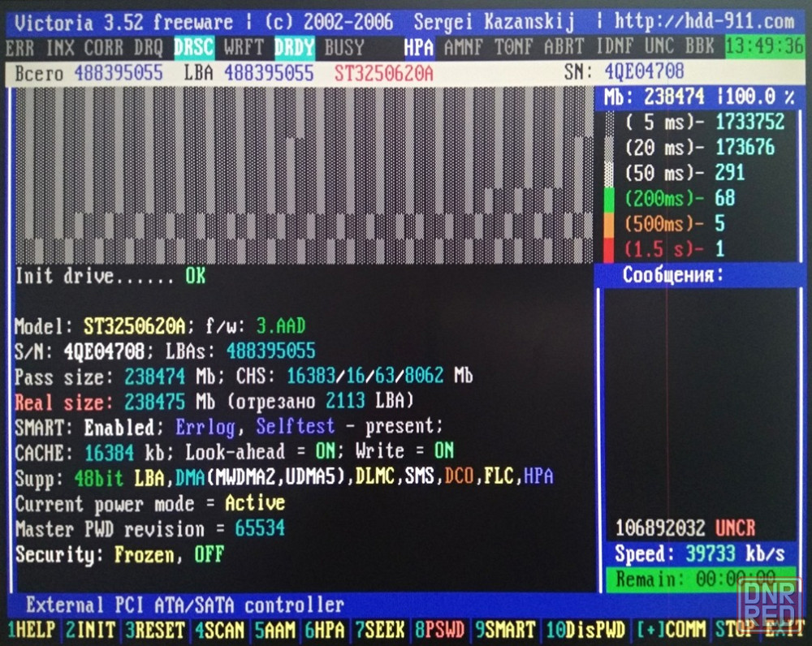Viewport: 812px width, 646px height.
Task: Select 2INIT to initialize drive
Action: click(x=90, y=630)
